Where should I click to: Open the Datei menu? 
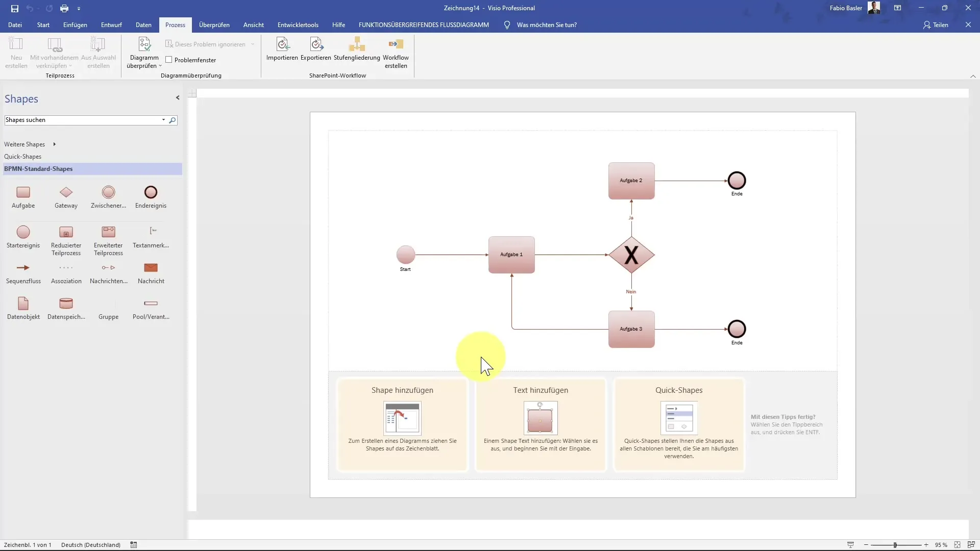(15, 24)
